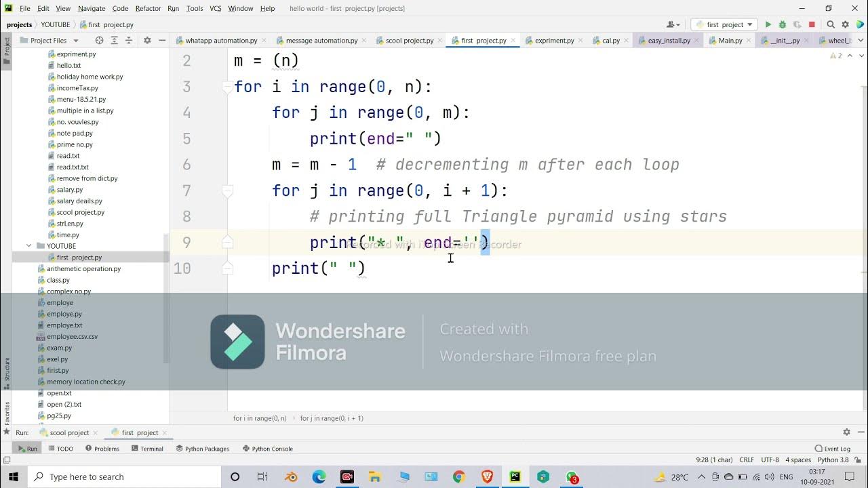
Task: Open PyCharm in Windows taskbar
Action: [x=515, y=477]
